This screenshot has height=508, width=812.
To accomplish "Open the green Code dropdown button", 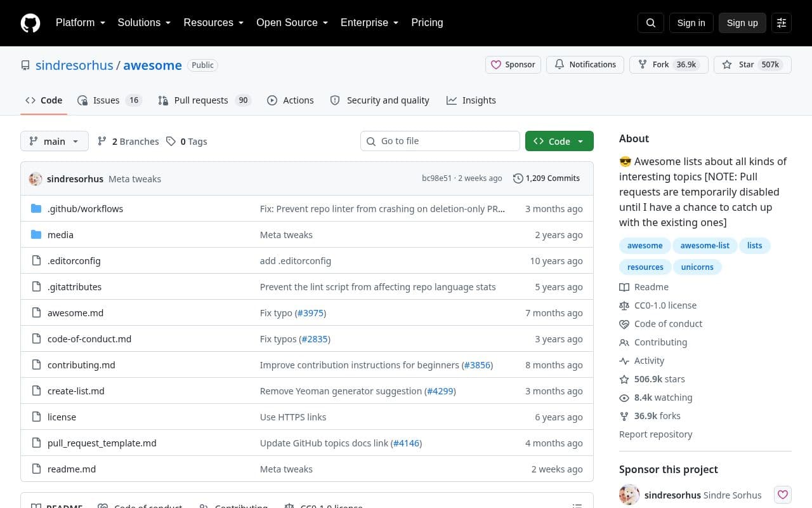I will (x=560, y=142).
